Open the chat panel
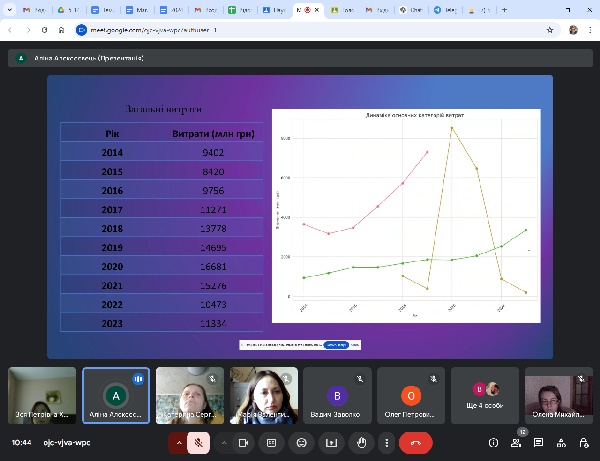Image resolution: width=600 pixels, height=461 pixels. [538, 442]
